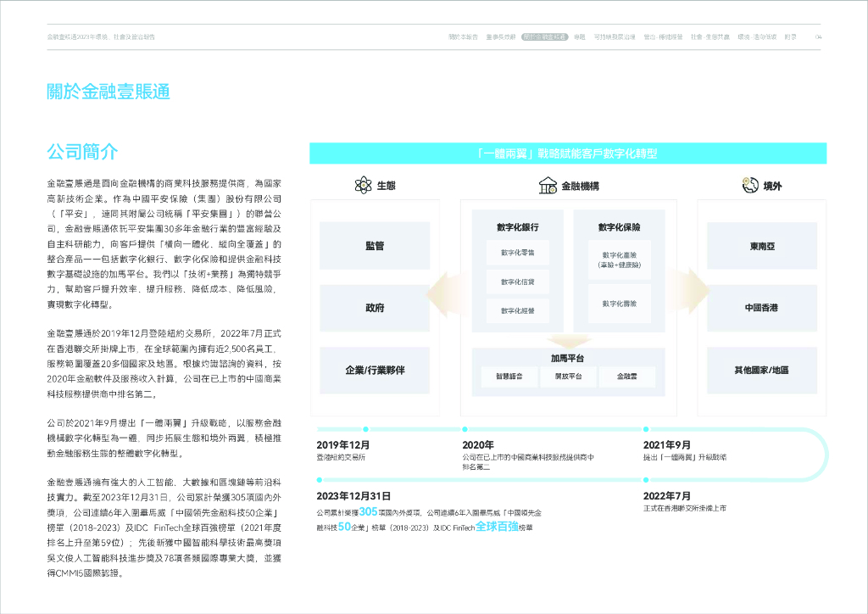The width and height of the screenshot is (868, 614).
Task: Select the highlighted 關於金融壹賬通 tab
Action: [545, 37]
